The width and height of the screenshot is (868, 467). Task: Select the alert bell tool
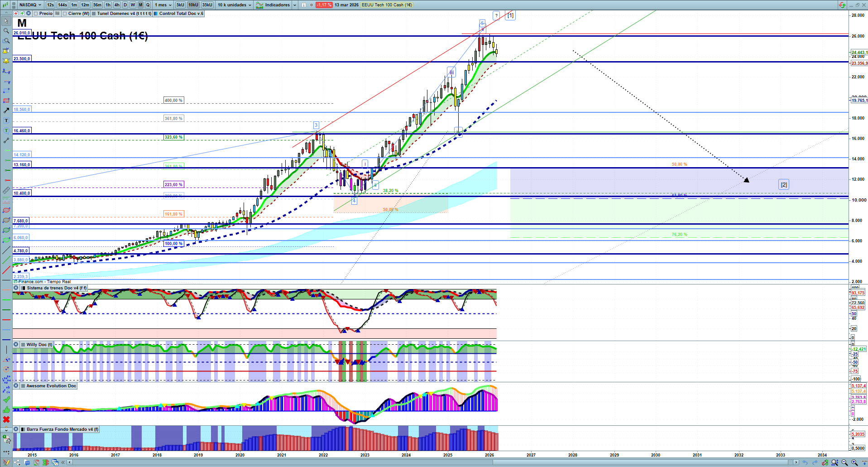[6, 61]
